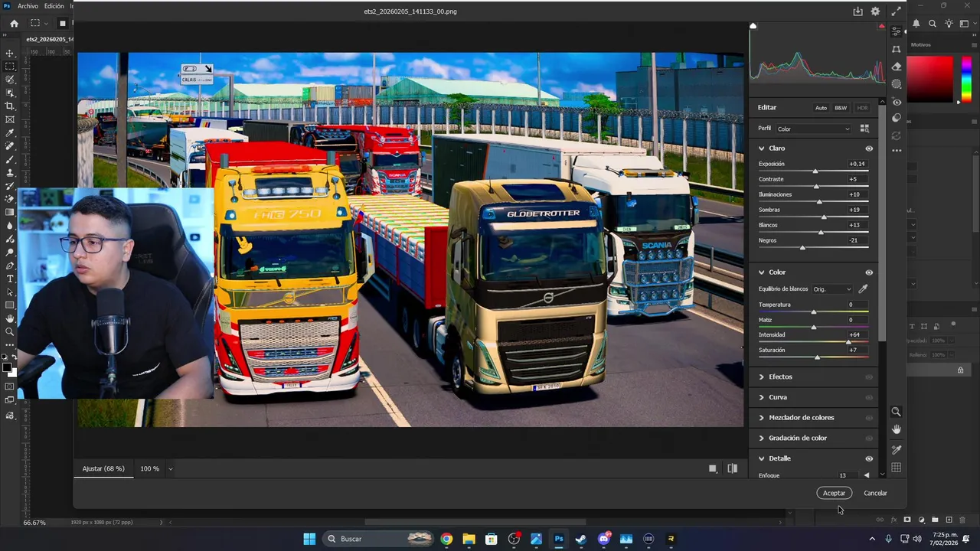This screenshot has width=980, height=551.
Task: Select the Edit sliders panel icon
Action: click(897, 32)
